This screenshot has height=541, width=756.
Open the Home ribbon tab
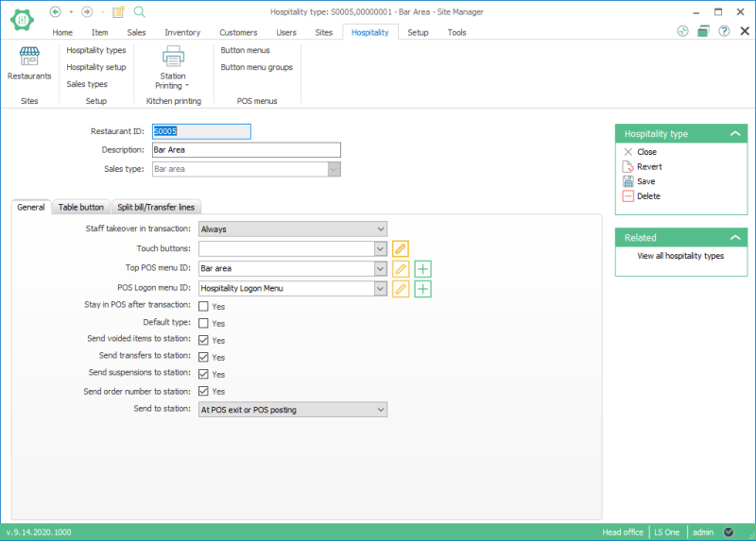[x=62, y=32]
